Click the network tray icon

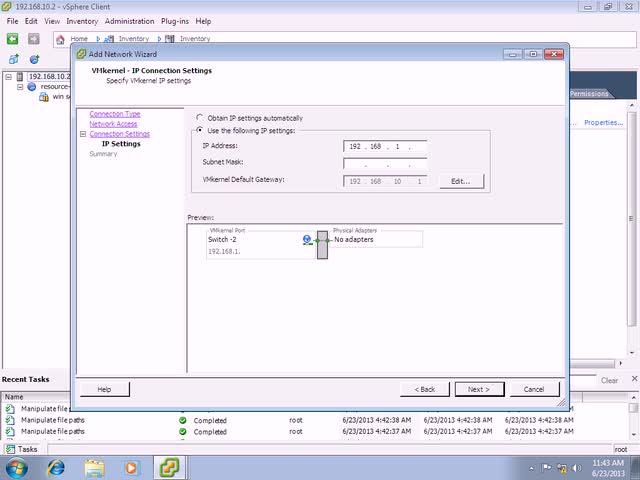tap(562, 468)
